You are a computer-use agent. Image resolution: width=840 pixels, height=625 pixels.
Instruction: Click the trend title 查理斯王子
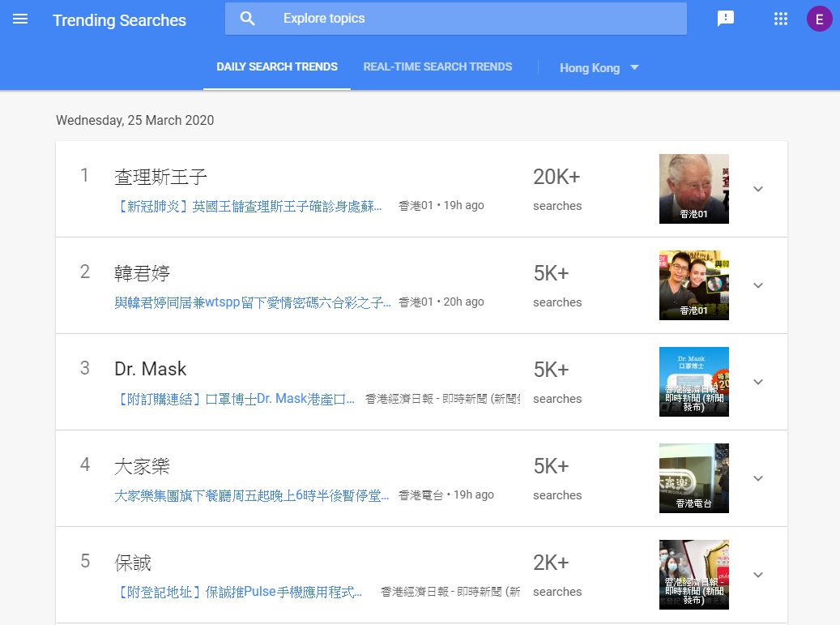[160, 177]
